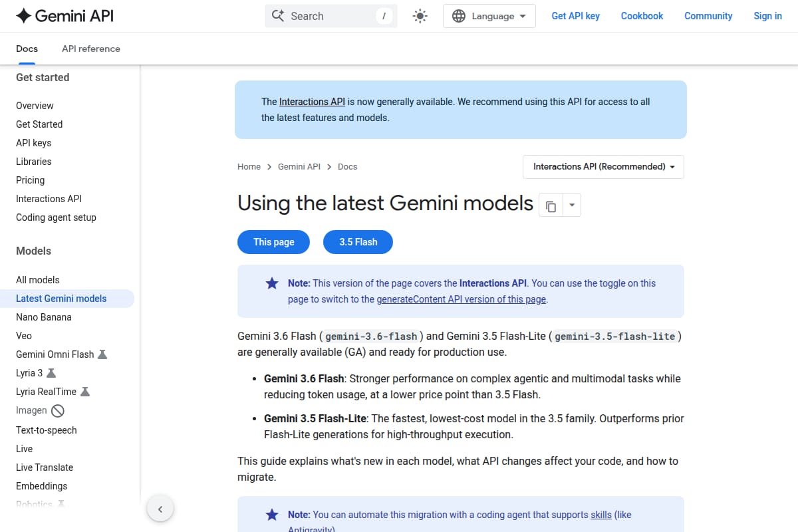This screenshot has height=532, width=798.
Task: Open Libraries in sidebar
Action: point(33,162)
